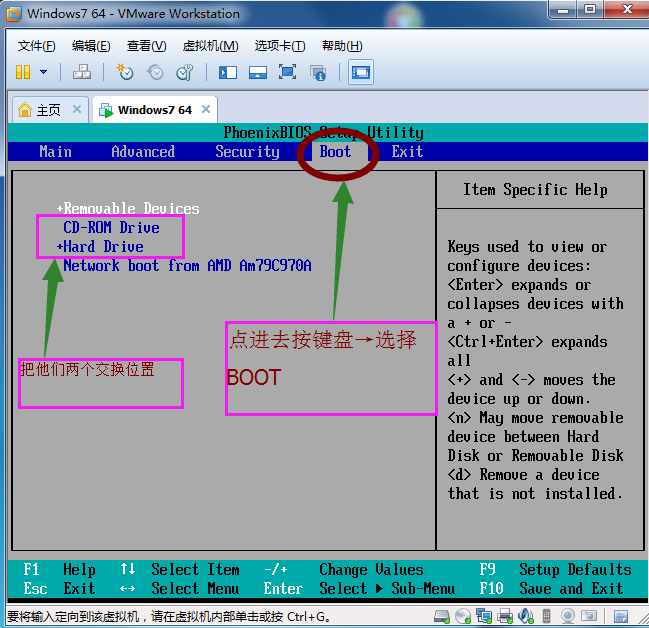Close the Windows7 64 tab
This screenshot has height=628, width=649.
206,109
